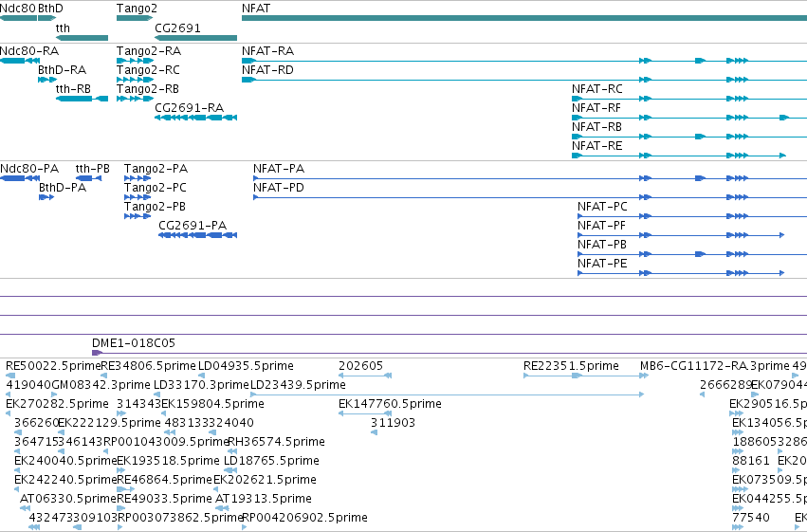
Task: Select EST EK202621.5prime
Action: coord(266,481)
